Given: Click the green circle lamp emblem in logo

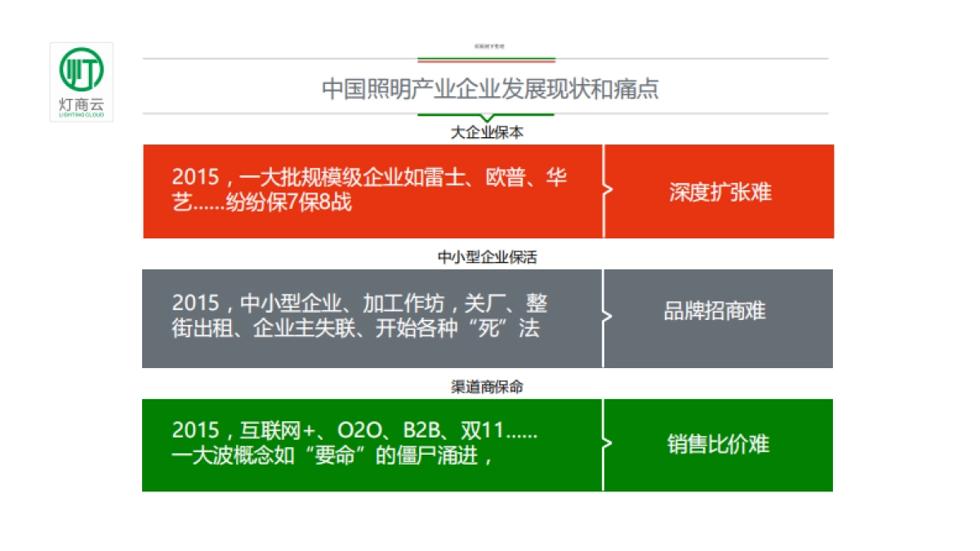Looking at the screenshot, I should coord(80,72).
